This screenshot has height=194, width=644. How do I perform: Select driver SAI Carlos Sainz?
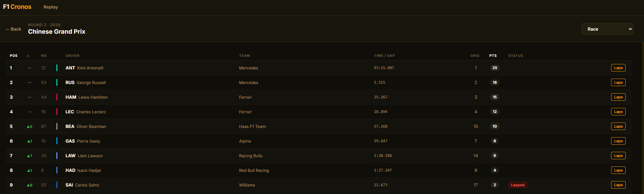tap(82, 185)
